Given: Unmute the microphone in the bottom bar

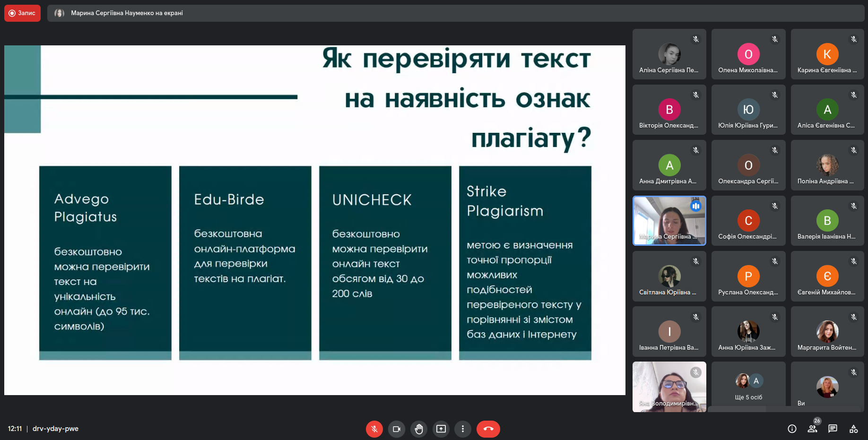Looking at the screenshot, I should [374, 429].
